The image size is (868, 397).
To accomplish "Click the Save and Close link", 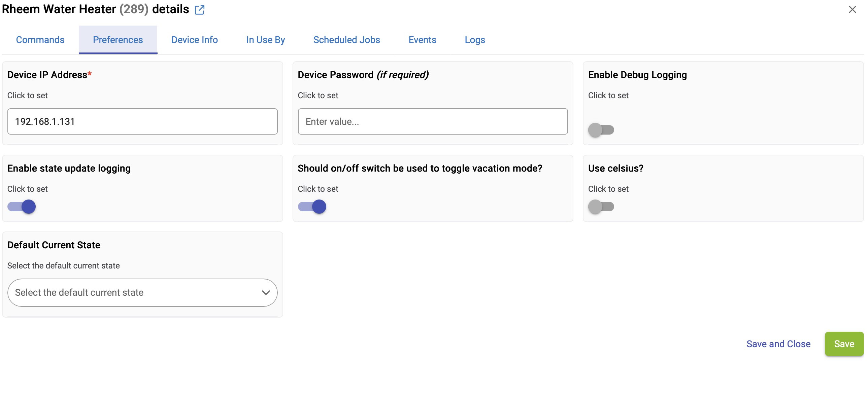I will [x=778, y=344].
